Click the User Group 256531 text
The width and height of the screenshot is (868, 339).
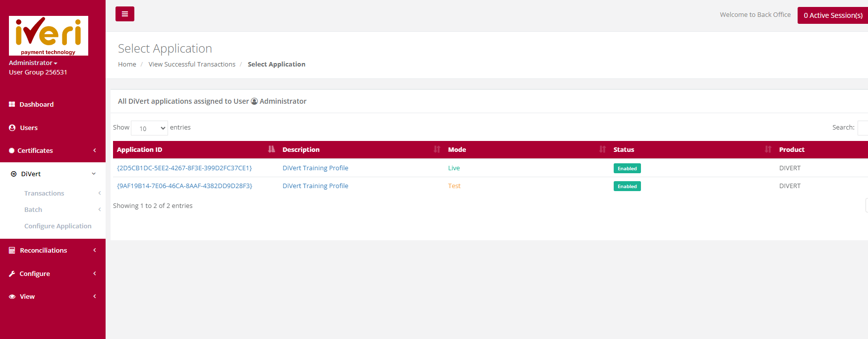[38, 72]
